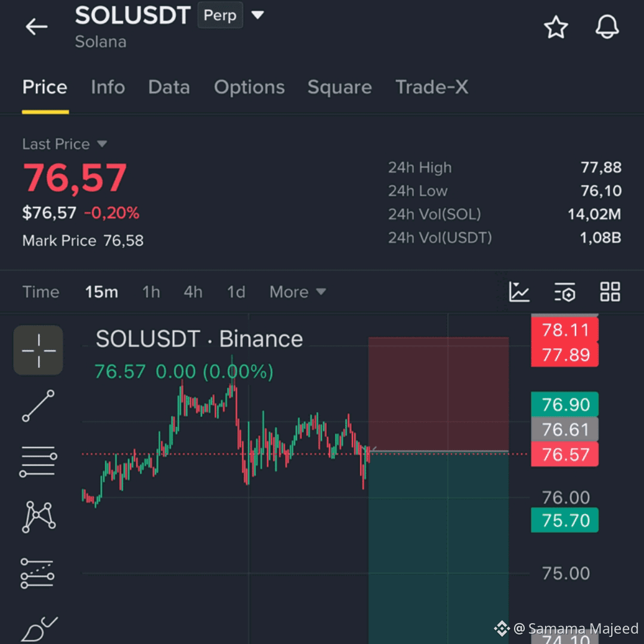
Task: Tap the 75.70 target price label
Action: pyautogui.click(x=565, y=521)
